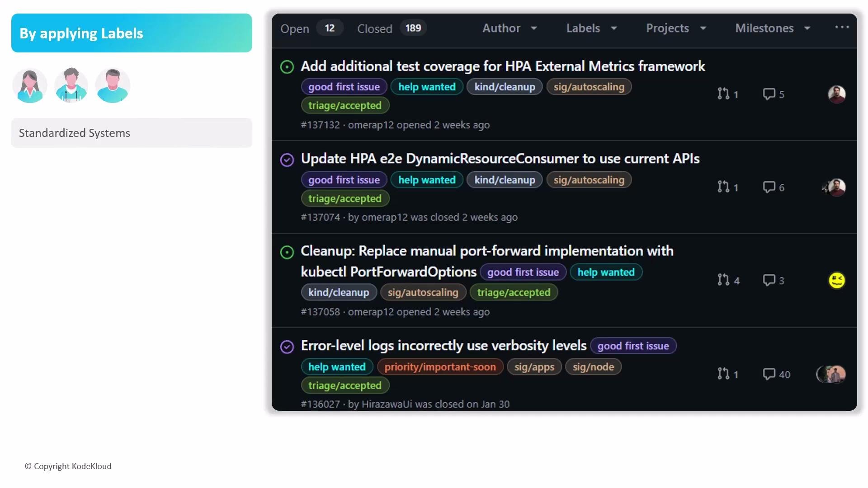Click comments icon showing 40 comments
868x488 pixels.
pos(769,374)
